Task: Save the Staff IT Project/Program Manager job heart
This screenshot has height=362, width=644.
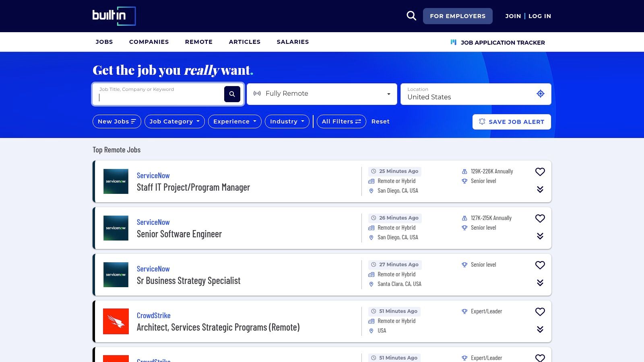Action: [540, 172]
